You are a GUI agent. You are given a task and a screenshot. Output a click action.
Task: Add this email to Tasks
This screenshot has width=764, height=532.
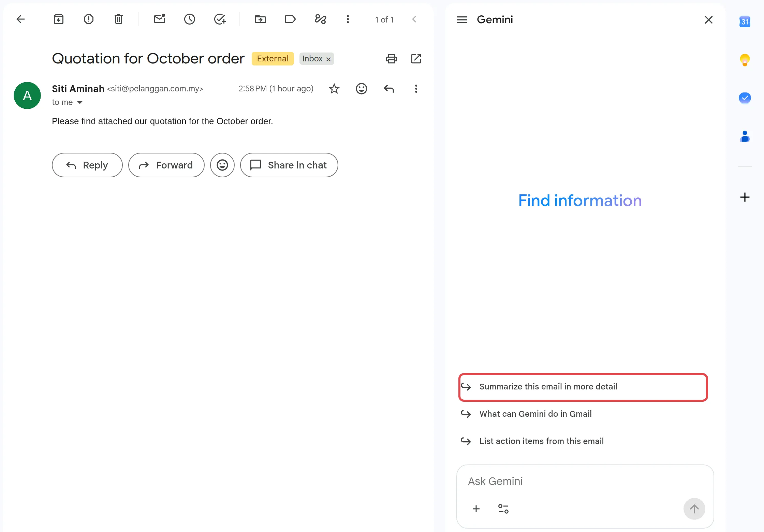click(220, 19)
